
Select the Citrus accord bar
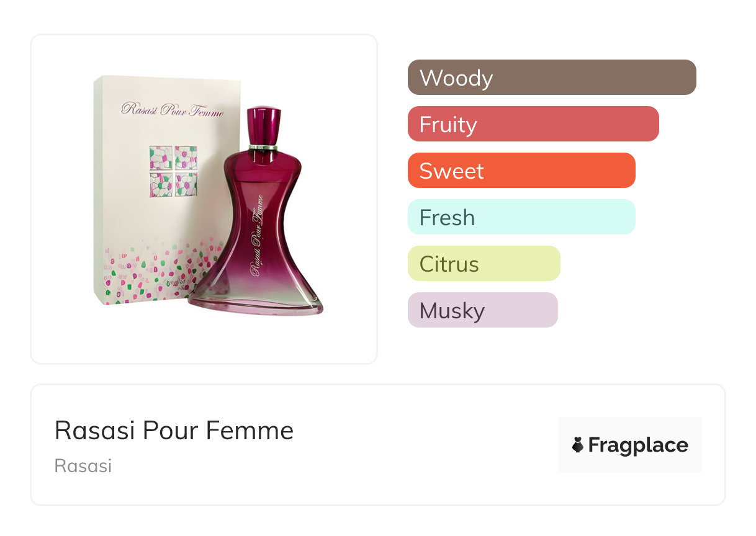point(484,264)
